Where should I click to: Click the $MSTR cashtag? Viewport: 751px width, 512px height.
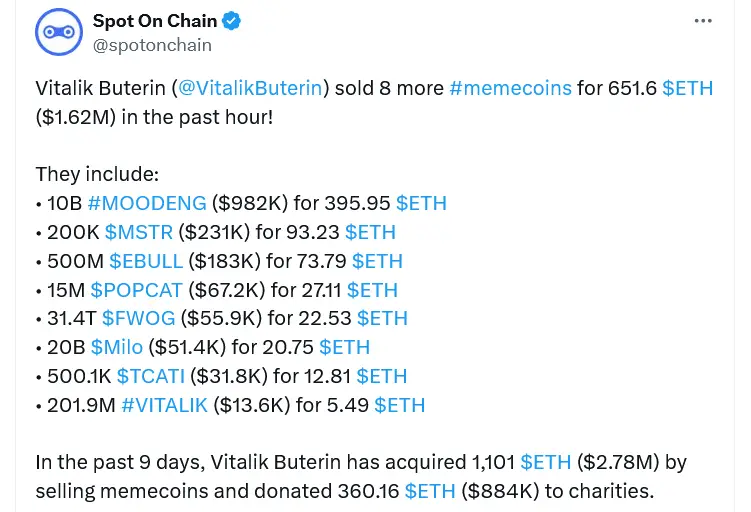pos(138,232)
